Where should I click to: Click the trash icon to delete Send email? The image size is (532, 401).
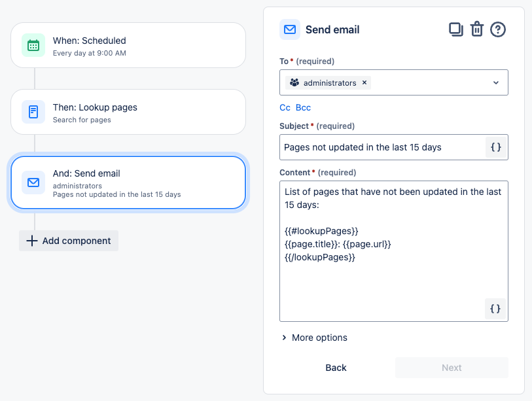477,29
